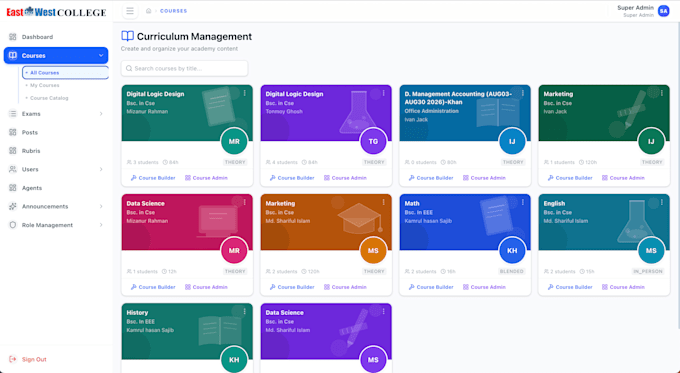Open Course Builder for Md. Shariful Islam's Marketing
The width and height of the screenshot is (680, 373).
(x=292, y=287)
